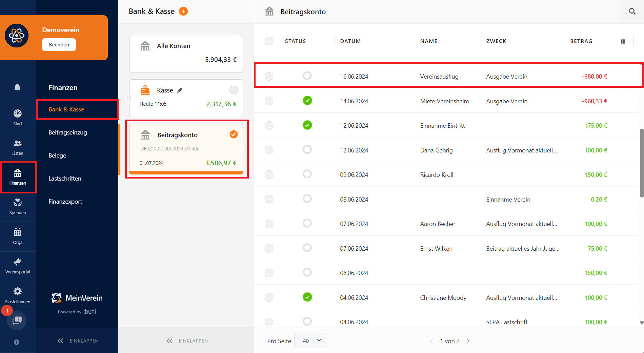This screenshot has height=353, width=644.
Task: Click the MeinVerein logo
Action: 77,298
